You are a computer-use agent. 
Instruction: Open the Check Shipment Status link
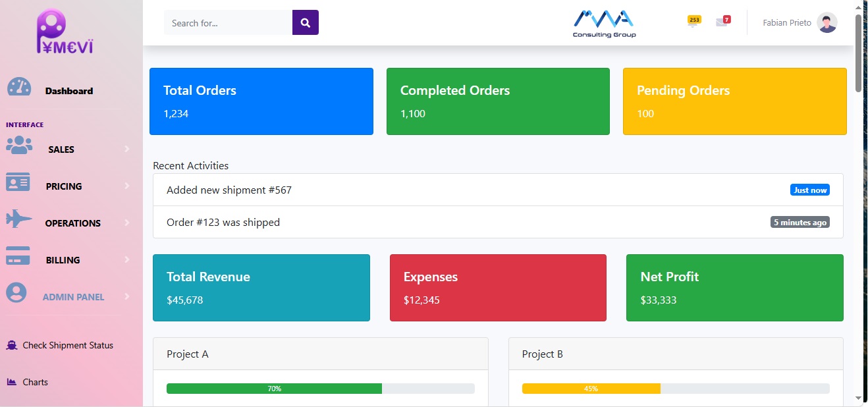[68, 345]
